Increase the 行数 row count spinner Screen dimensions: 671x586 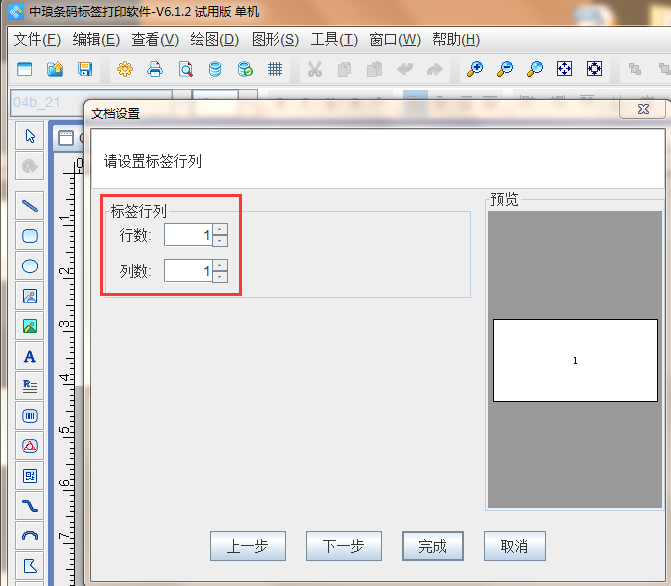coord(220,229)
